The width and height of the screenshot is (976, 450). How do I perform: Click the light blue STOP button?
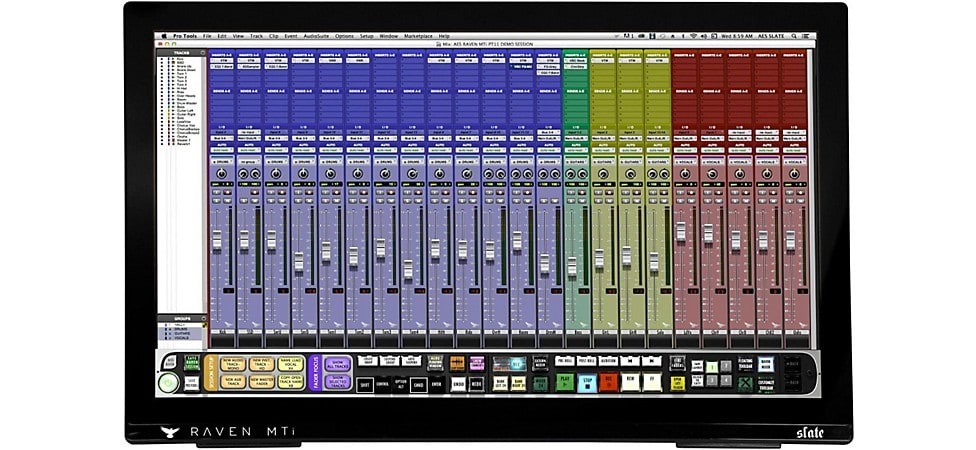click(x=587, y=382)
